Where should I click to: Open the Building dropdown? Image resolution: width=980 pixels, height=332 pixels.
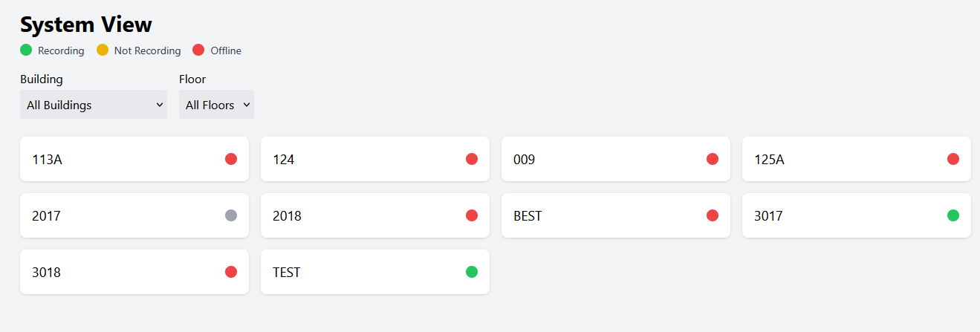point(94,105)
